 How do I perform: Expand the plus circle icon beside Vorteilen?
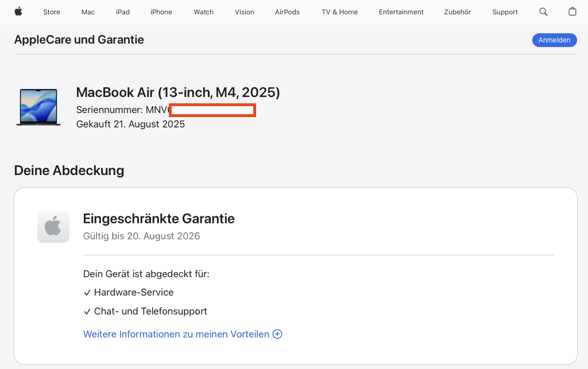277,334
